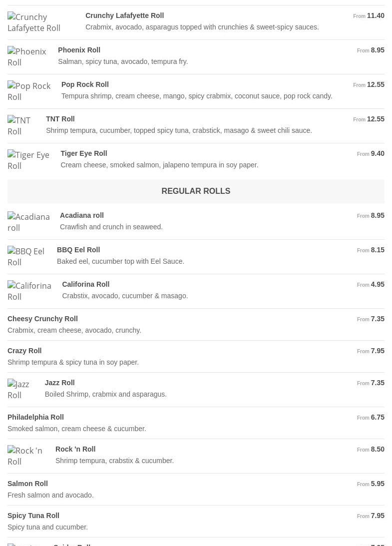The image size is (392, 546).
Task: Click the Rock 'n Roll image thumbnail
Action: click(25, 456)
